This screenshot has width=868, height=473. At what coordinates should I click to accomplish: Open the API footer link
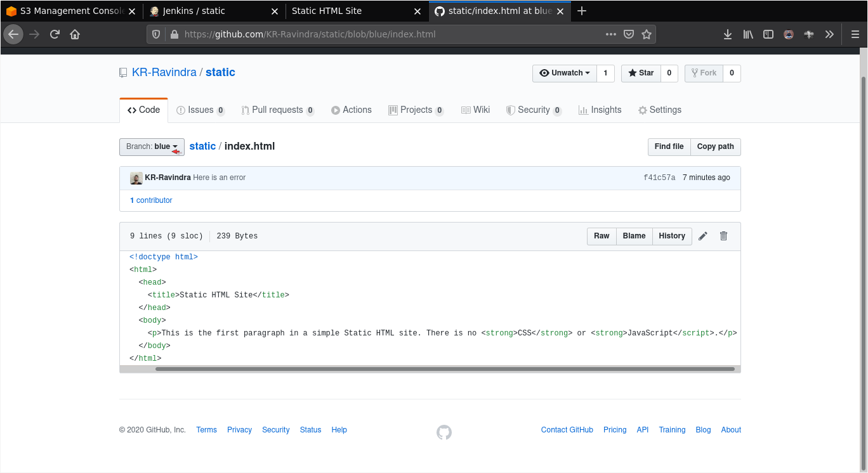point(643,430)
